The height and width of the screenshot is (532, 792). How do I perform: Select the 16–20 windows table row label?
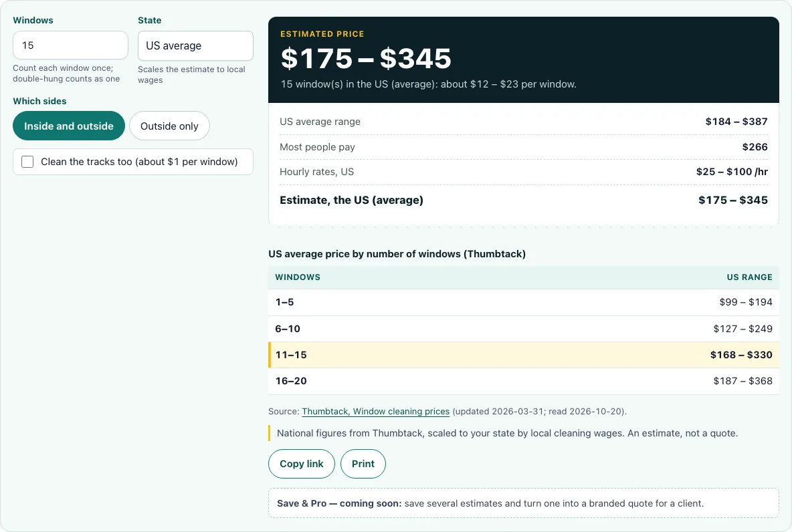[291, 381]
